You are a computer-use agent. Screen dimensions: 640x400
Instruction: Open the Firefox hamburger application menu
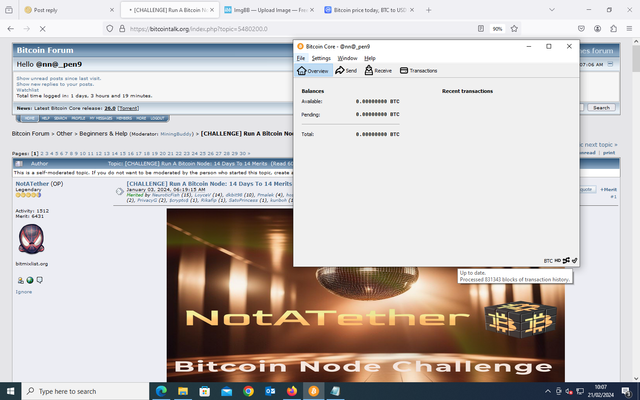[x=629, y=29]
